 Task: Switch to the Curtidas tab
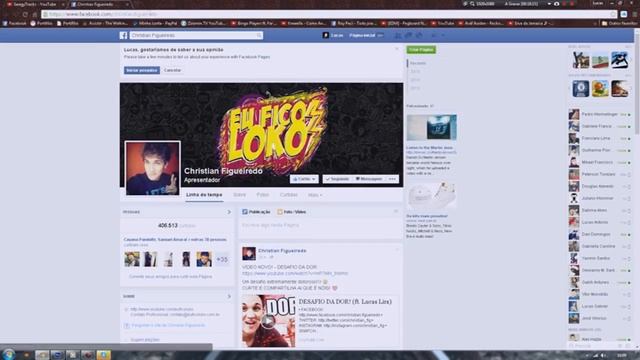click(289, 195)
